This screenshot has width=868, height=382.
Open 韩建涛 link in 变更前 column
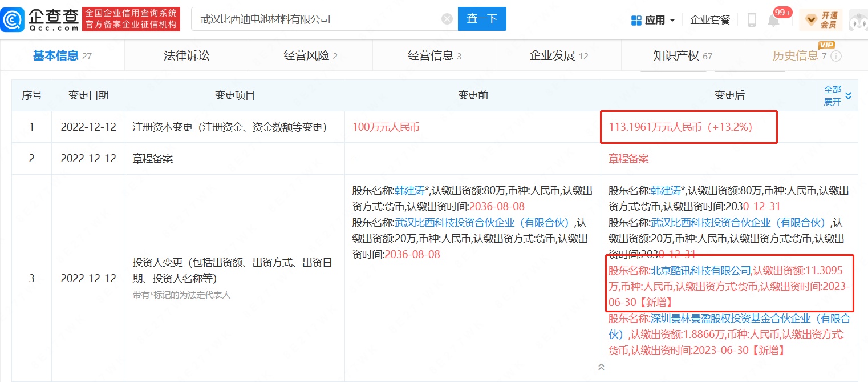(409, 191)
